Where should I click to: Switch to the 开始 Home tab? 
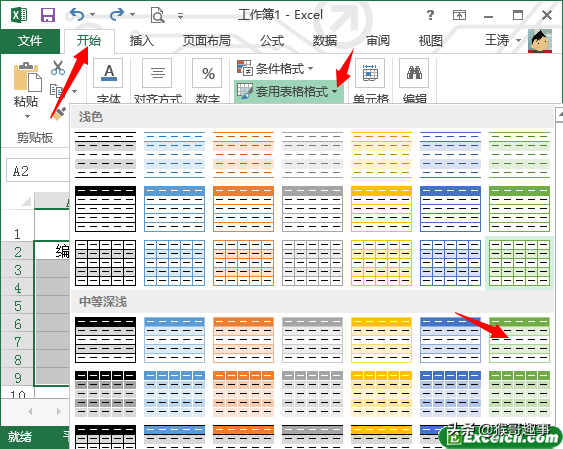(x=89, y=41)
